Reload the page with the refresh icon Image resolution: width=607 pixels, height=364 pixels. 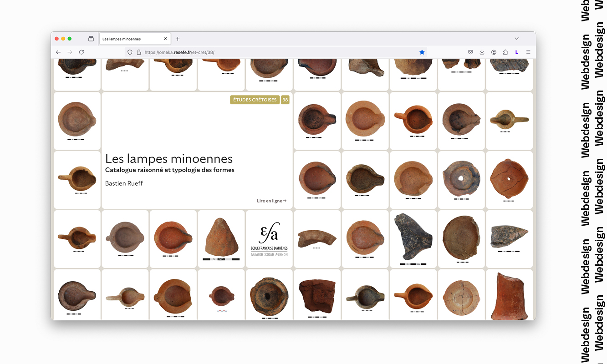tap(82, 52)
